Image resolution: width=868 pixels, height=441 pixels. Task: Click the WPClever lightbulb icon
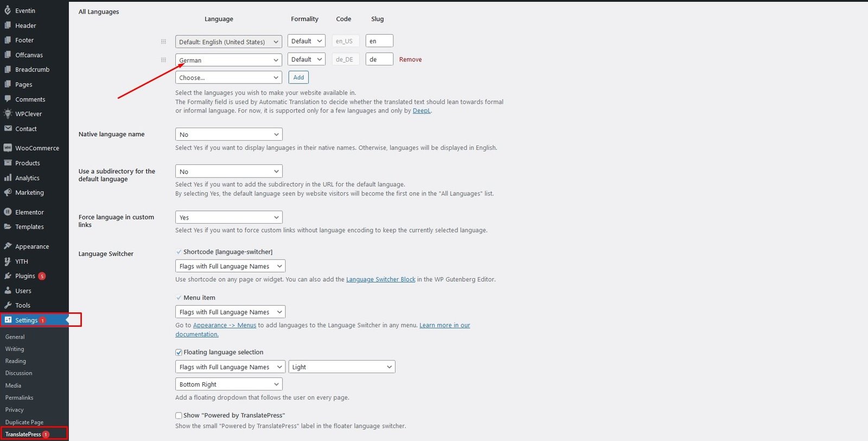[8, 114]
